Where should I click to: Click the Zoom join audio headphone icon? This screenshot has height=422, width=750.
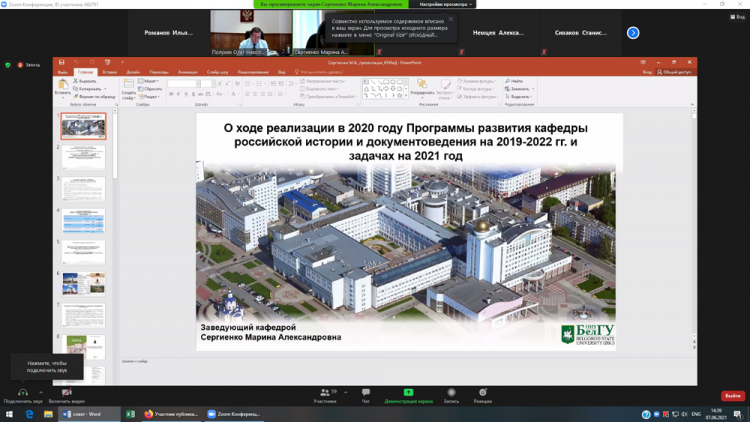pyautogui.click(x=23, y=392)
